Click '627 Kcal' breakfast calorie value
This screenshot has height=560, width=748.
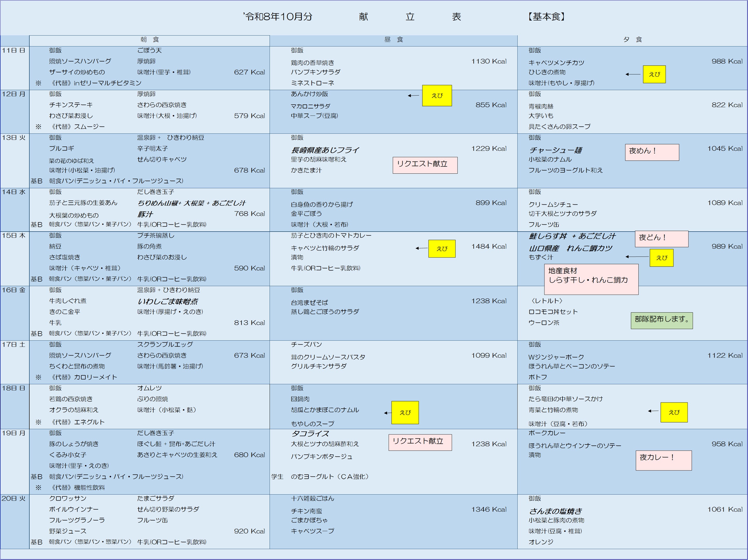coord(250,72)
